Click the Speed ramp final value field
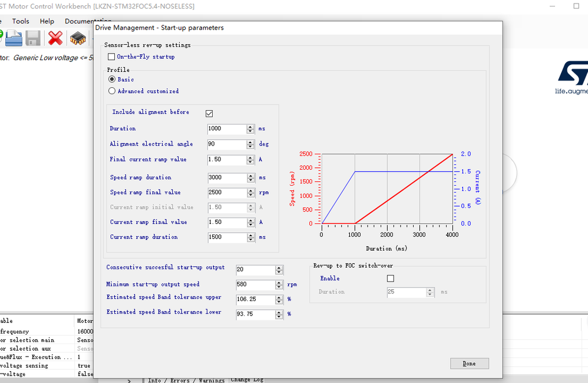 pos(227,193)
